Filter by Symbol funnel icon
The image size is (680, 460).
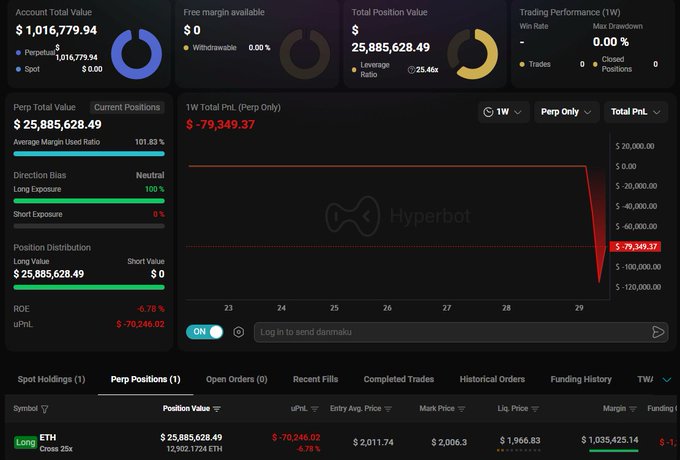pyautogui.click(x=44, y=409)
